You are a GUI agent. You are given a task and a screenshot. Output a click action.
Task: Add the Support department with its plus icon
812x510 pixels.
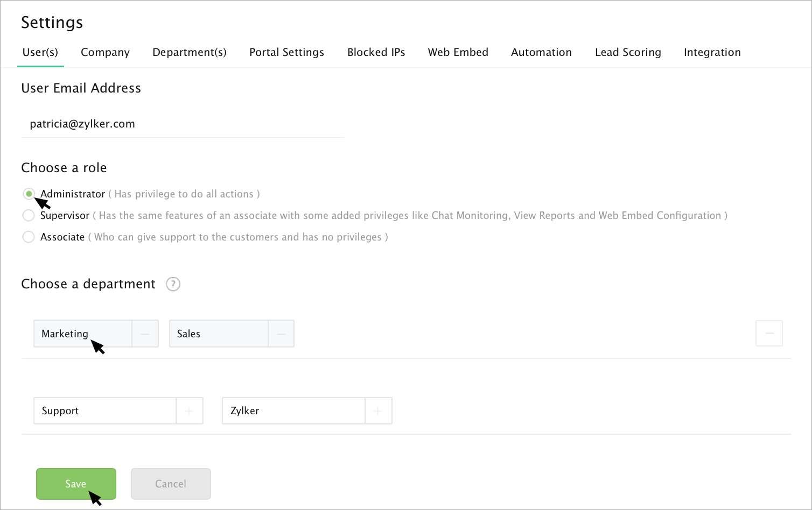(189, 411)
